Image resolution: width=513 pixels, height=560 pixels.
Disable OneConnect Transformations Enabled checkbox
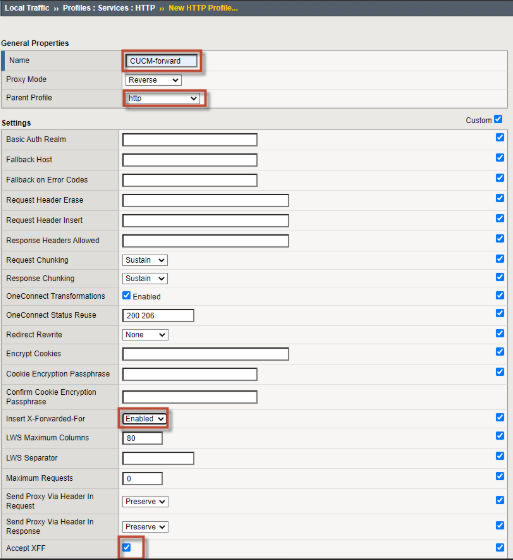[x=126, y=295]
